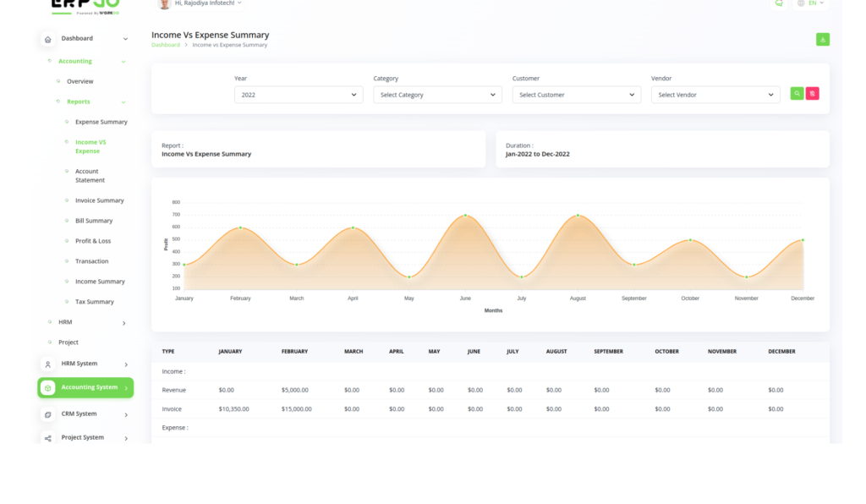Open the Select Category dropdown

click(437, 95)
